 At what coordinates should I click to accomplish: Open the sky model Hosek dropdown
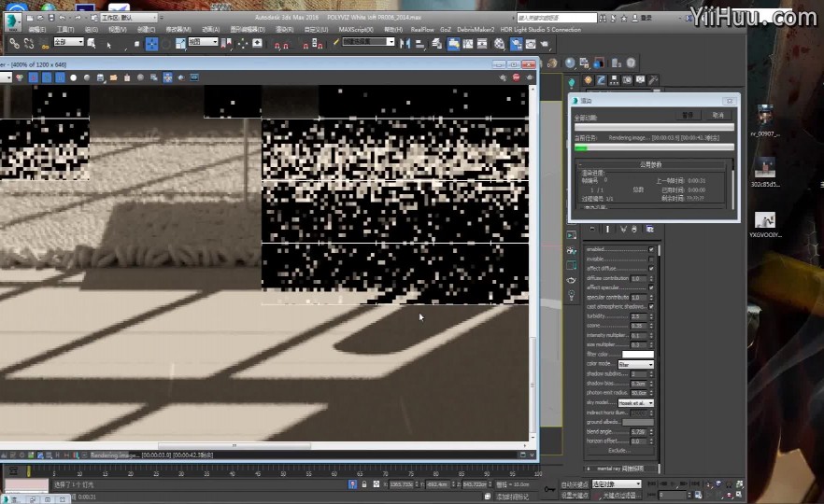[x=636, y=402]
